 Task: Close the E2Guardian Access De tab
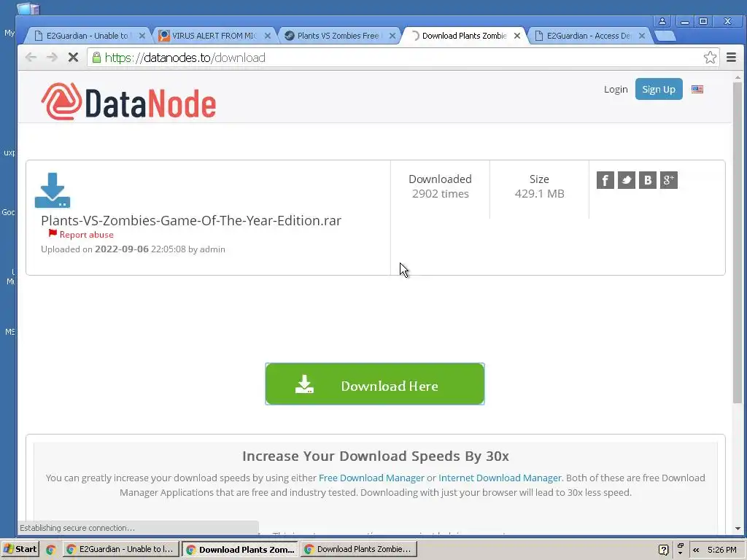[642, 36]
